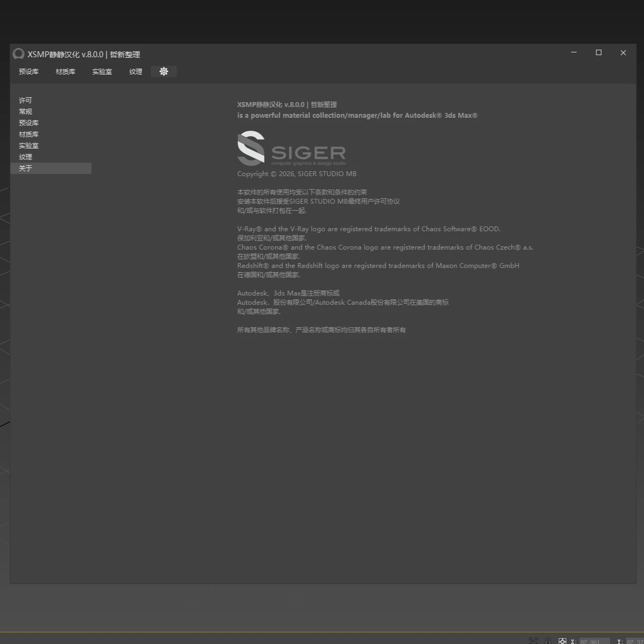Screen dimensions: 644x644
Task: Minimize the XSMP window
Action: (x=574, y=52)
